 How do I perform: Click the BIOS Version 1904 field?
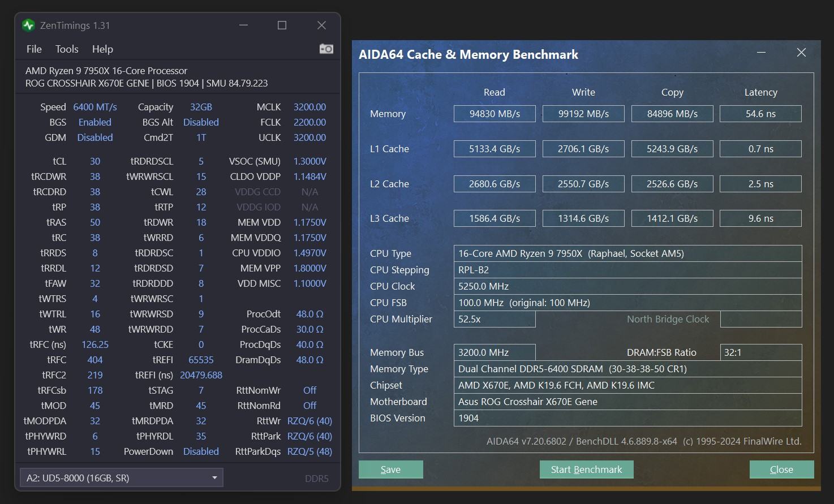click(x=627, y=418)
